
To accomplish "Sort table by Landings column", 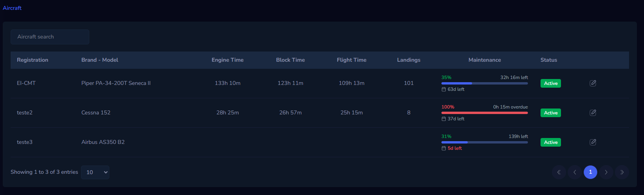I will [x=408, y=60].
